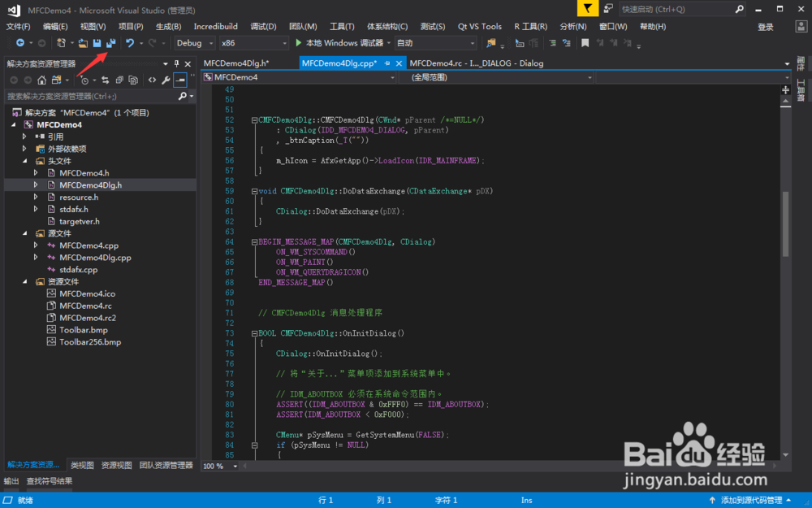Viewport: 812px width, 508px height.
Task: Toggle the switch-views icon beside the Home icon
Action: tap(56, 80)
